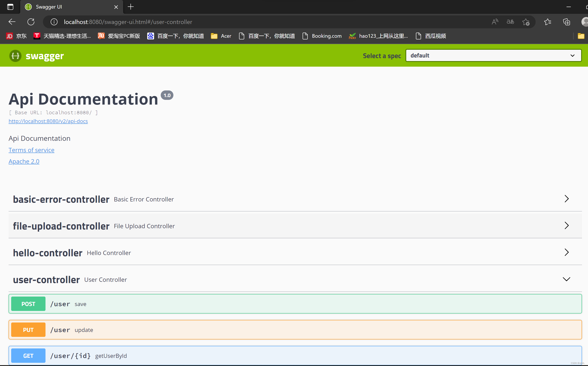
Task: Open the collections icon
Action: [x=566, y=22]
